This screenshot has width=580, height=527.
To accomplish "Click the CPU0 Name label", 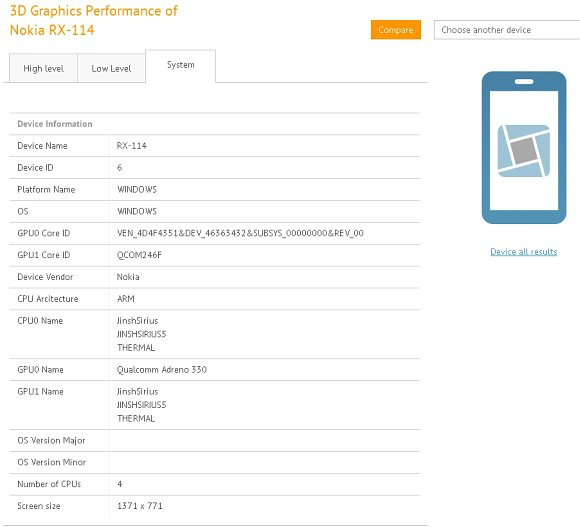I will (x=40, y=321).
